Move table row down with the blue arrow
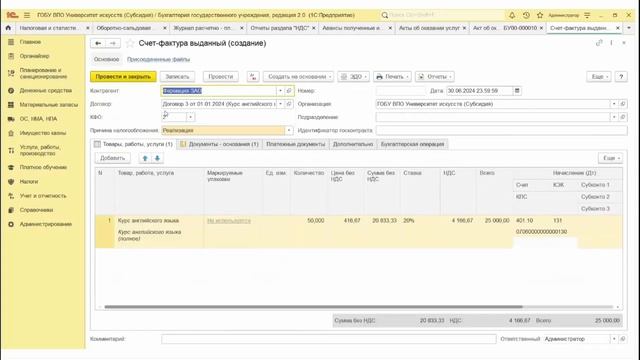The height and width of the screenshot is (360, 640). pyautogui.click(x=157, y=158)
